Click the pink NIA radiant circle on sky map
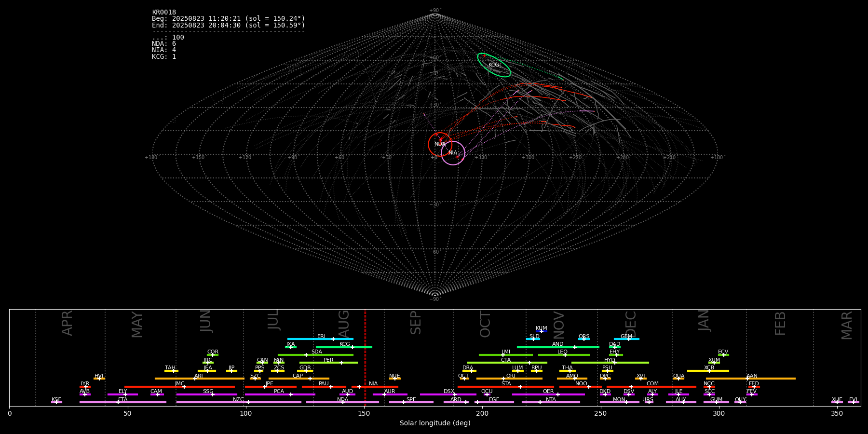Image resolution: width=868 pixels, height=434 pixels. pyautogui.click(x=453, y=153)
